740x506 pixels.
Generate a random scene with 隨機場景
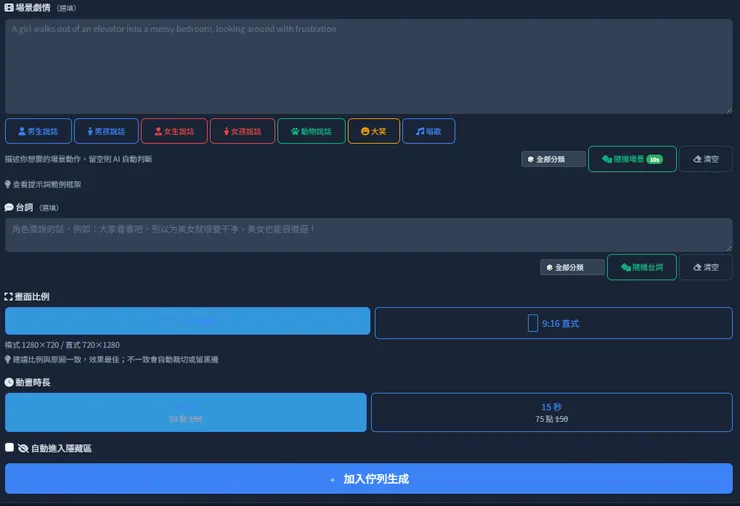(x=632, y=159)
